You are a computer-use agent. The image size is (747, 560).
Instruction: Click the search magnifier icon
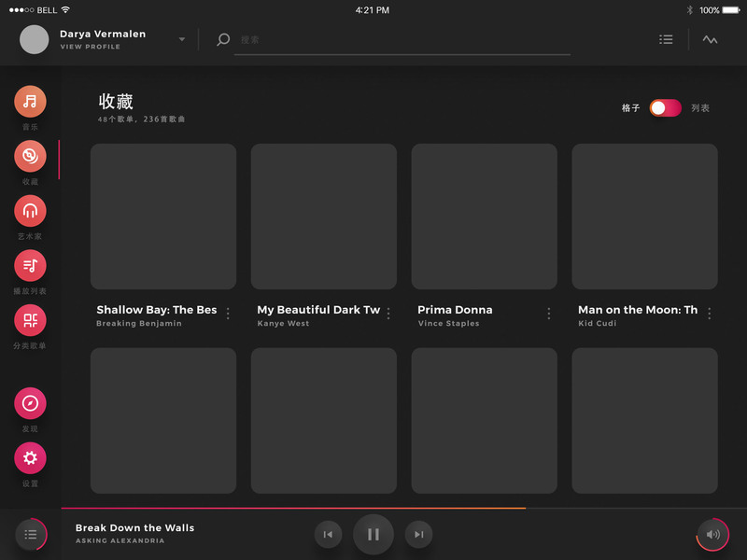click(223, 39)
